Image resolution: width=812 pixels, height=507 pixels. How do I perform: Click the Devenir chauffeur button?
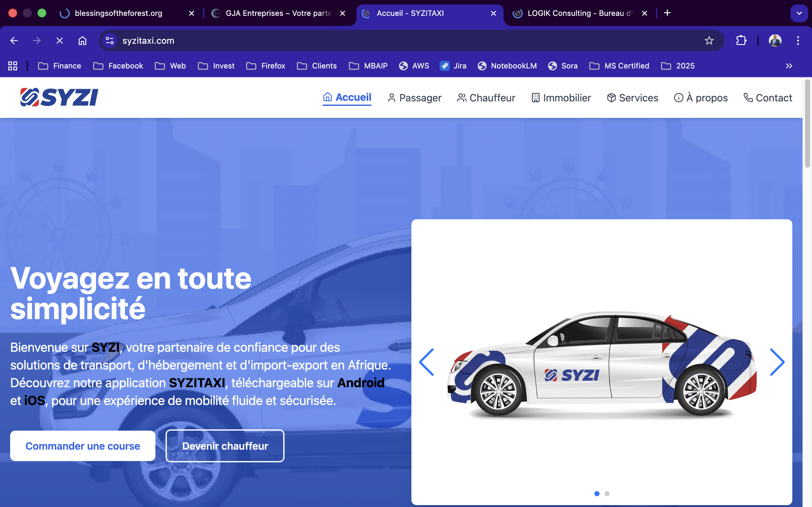pos(225,446)
